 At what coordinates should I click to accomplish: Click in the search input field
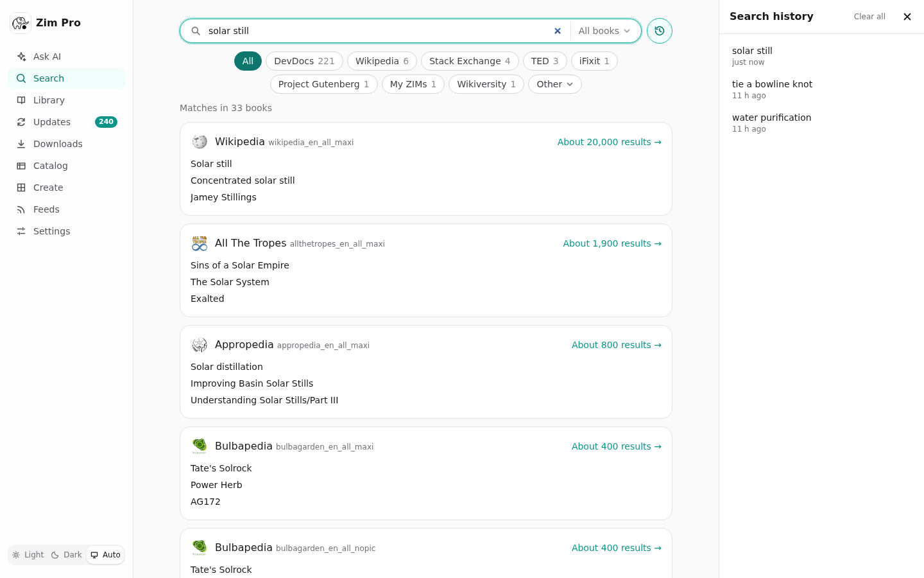[x=379, y=31]
